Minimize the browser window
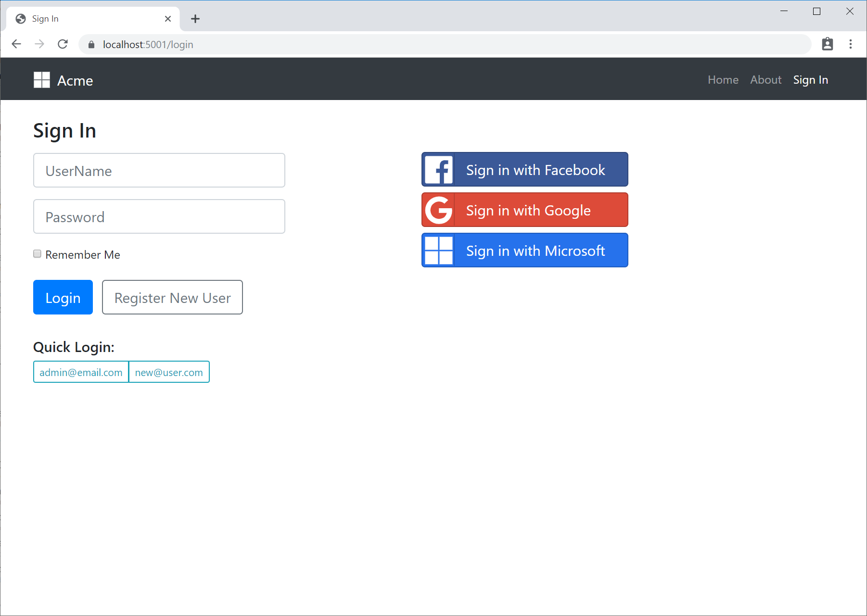 784,11
